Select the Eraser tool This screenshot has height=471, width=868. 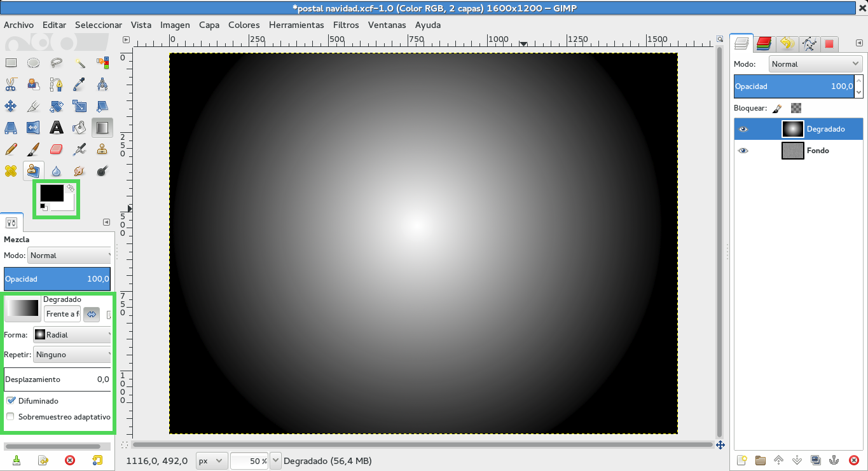[x=56, y=149]
